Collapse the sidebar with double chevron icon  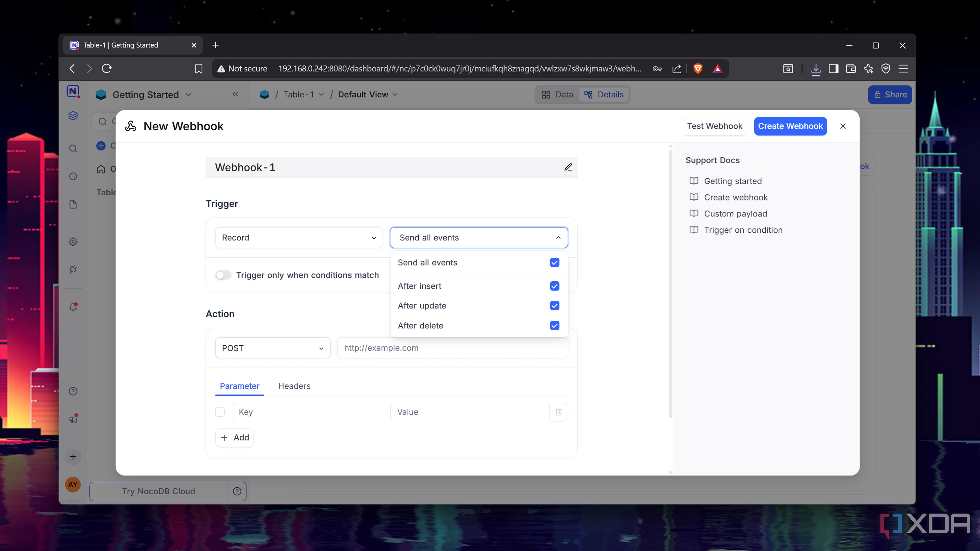click(x=235, y=94)
